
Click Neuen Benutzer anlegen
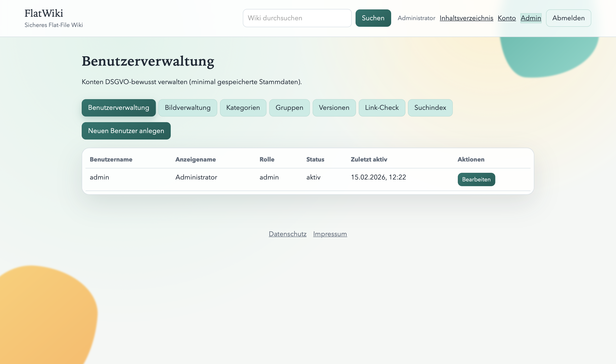(126, 131)
